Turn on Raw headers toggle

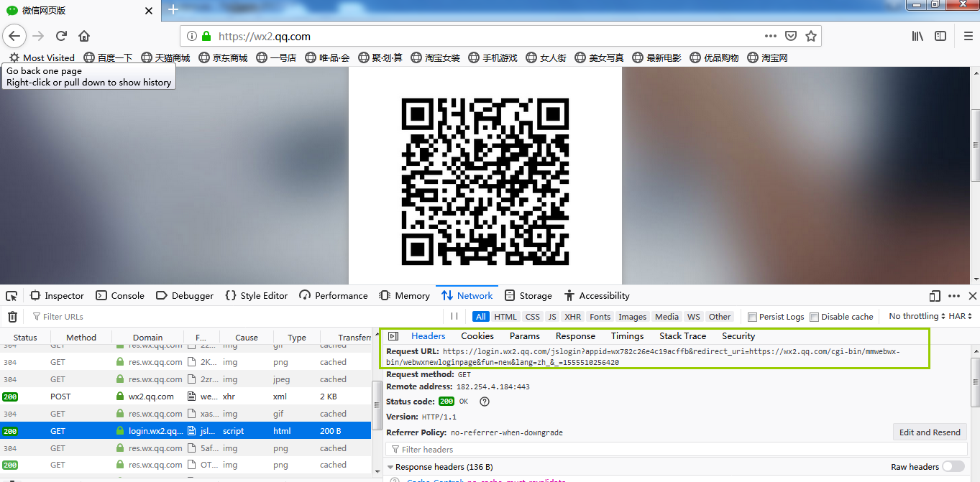[x=953, y=467]
